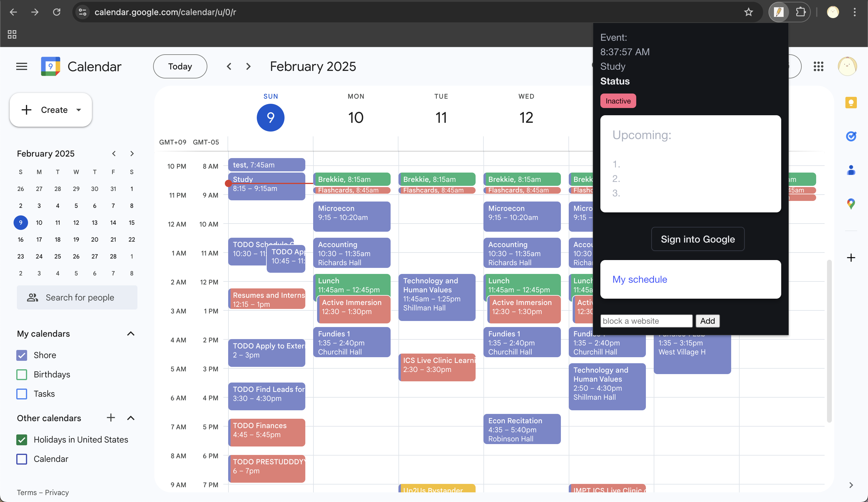Open Google Maps side panel icon
868x502 pixels.
851,204
